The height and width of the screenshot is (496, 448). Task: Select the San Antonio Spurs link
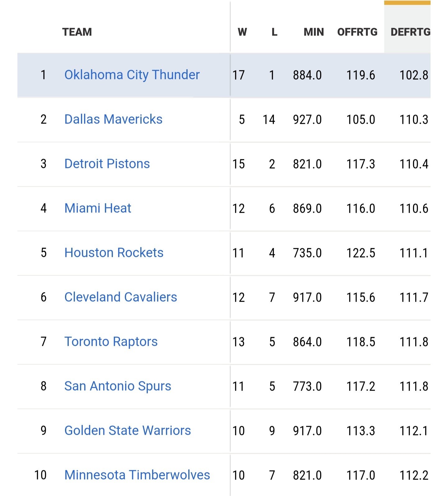click(x=118, y=386)
